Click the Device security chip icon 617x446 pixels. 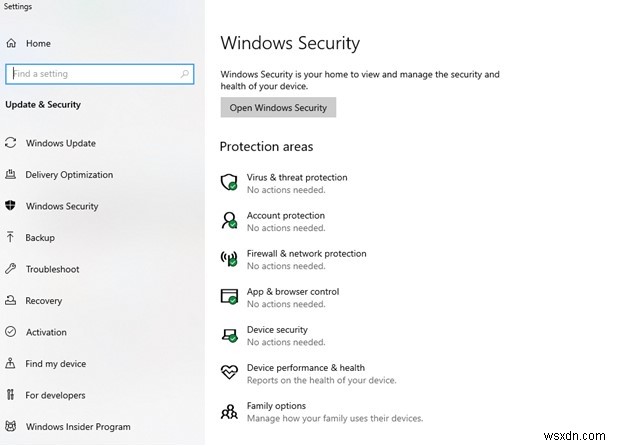[229, 335]
